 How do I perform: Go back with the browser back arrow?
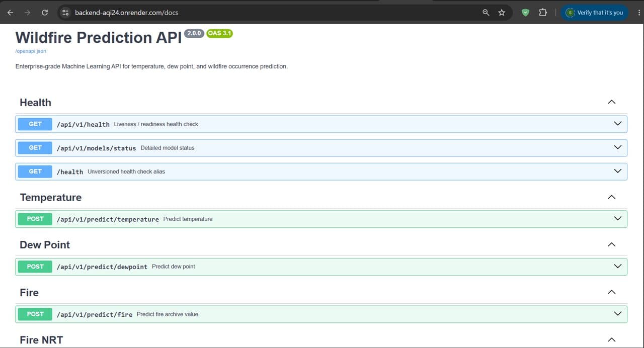tap(10, 13)
